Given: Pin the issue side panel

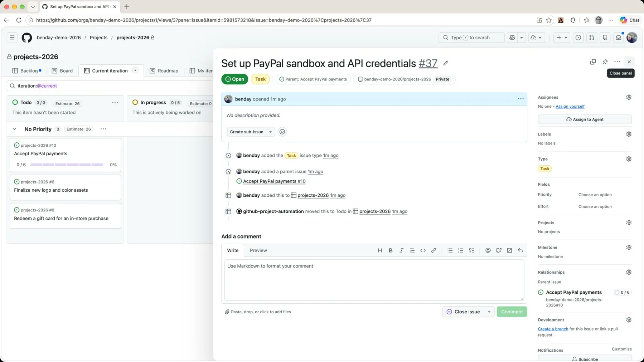Looking at the screenshot, I should point(605,62).
